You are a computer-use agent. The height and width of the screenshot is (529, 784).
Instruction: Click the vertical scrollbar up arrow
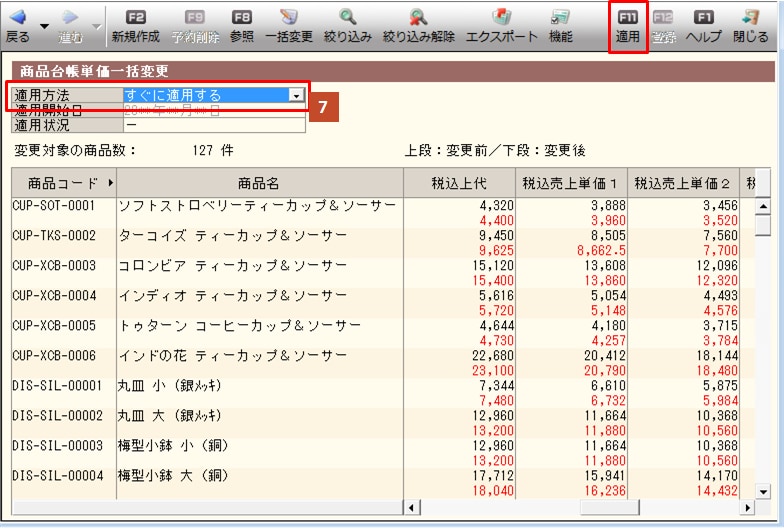tap(763, 206)
